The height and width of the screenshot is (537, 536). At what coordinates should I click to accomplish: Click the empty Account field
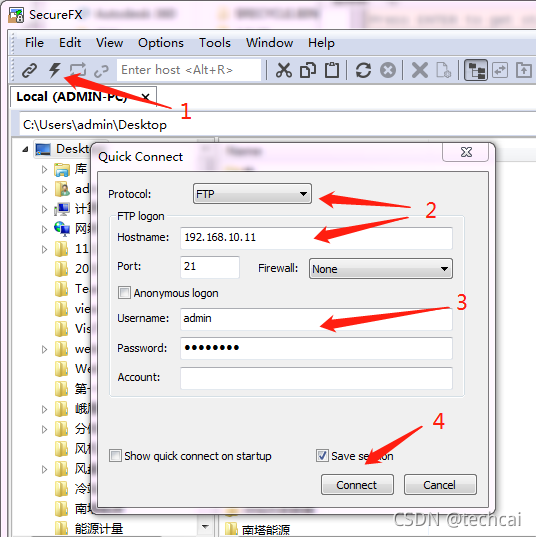[x=316, y=378]
